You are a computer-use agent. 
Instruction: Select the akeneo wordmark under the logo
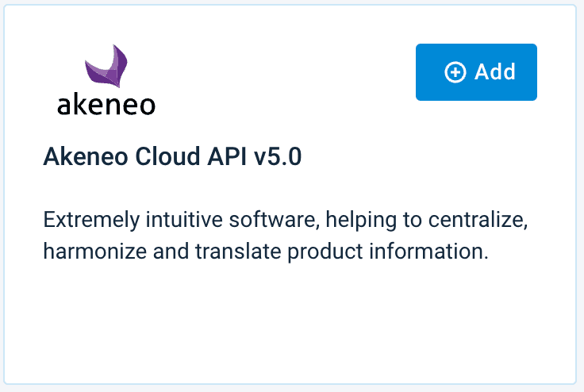coord(106,105)
